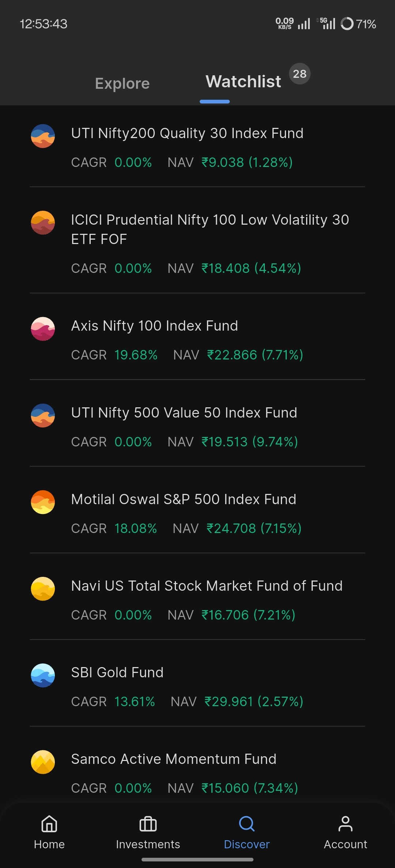The width and height of the screenshot is (395, 868).
Task: Select the Watchlist tab
Action: pyautogui.click(x=243, y=81)
